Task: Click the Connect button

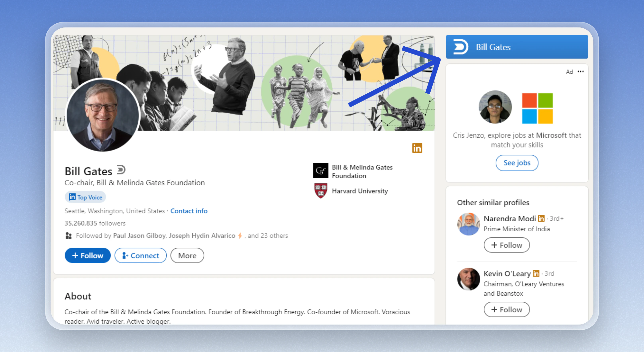Action: pos(140,255)
